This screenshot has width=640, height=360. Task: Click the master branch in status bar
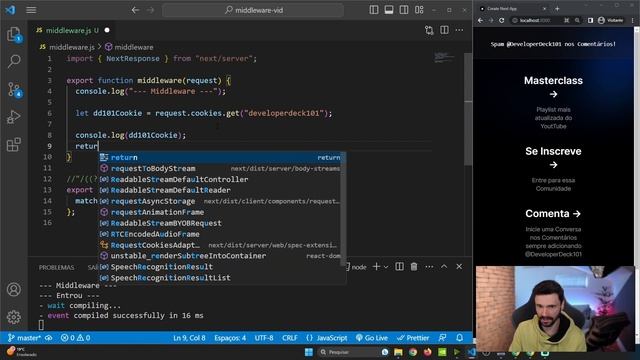coord(24,338)
